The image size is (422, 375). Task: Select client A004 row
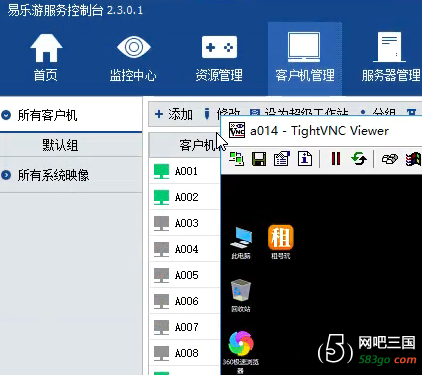tap(185, 249)
